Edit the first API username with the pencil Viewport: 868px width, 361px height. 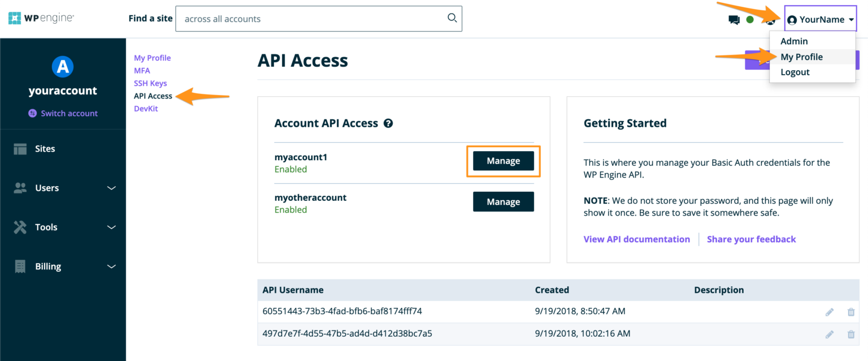830,311
